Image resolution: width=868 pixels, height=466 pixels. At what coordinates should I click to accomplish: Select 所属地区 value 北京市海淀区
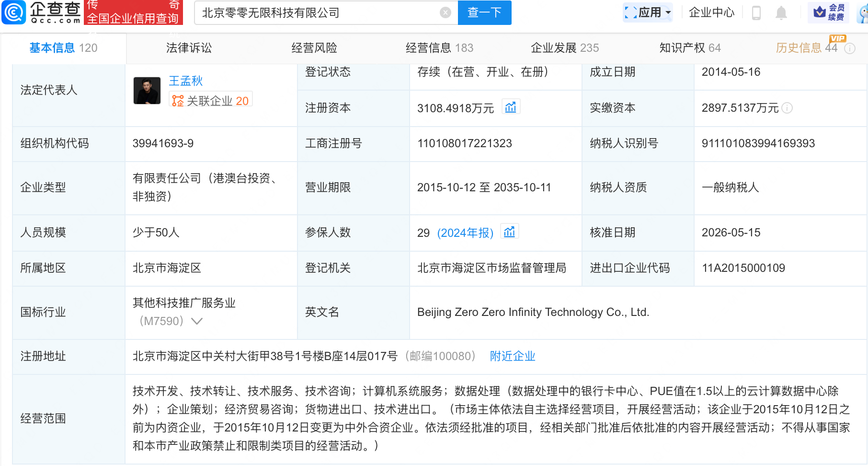[x=167, y=268]
